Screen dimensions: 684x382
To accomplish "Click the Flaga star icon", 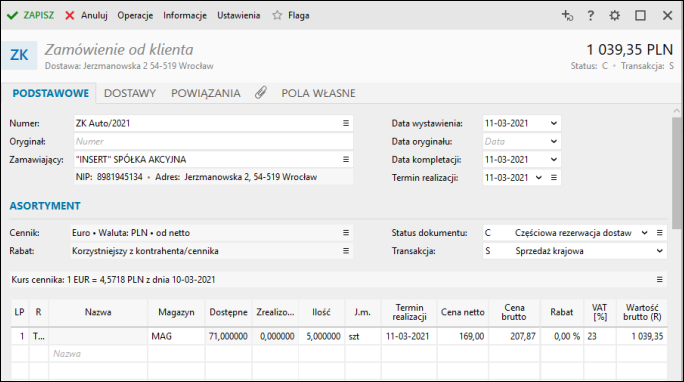I will pos(277,15).
